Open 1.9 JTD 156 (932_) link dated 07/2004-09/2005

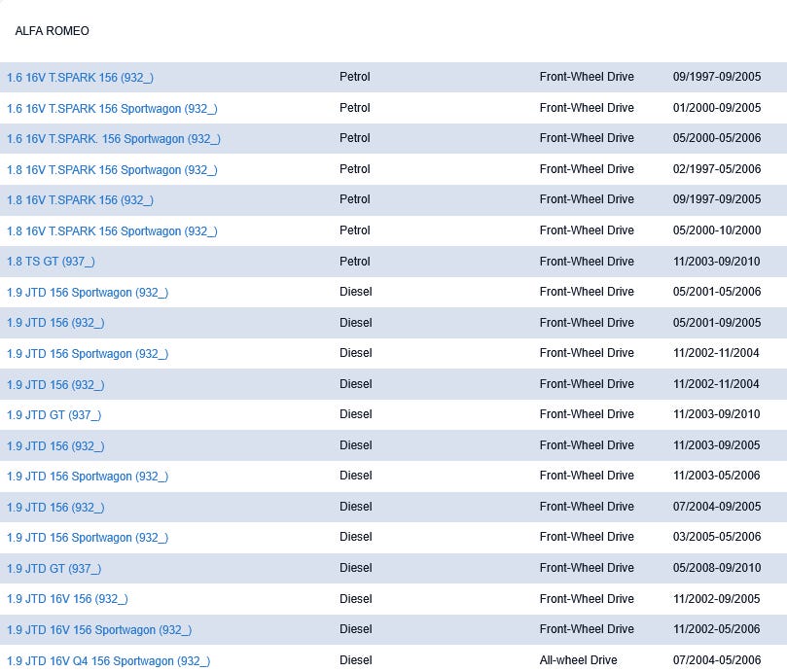pyautogui.click(x=55, y=507)
